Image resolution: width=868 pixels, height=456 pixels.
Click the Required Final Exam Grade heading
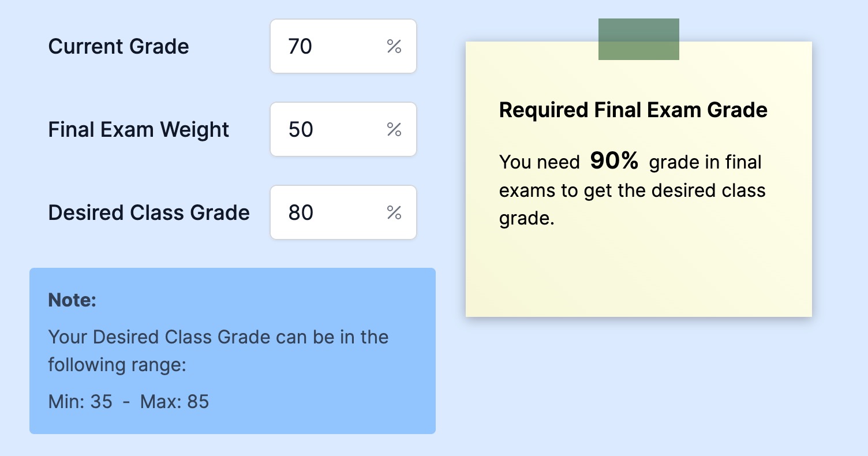633,110
